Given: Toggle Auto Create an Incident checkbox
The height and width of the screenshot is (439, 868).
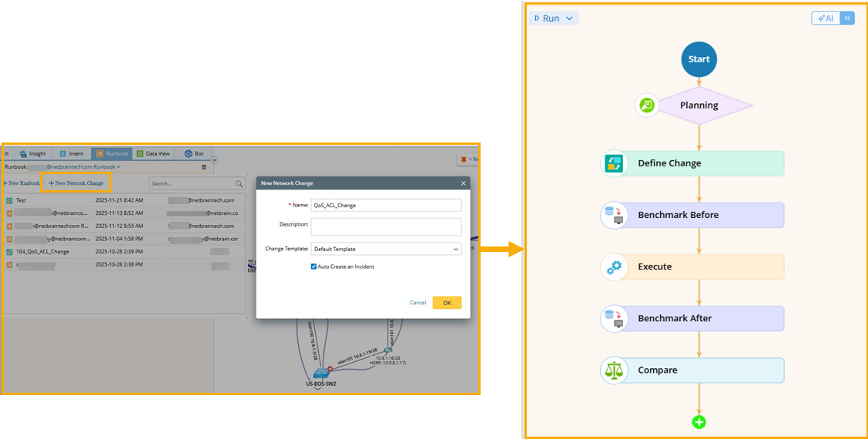Looking at the screenshot, I should pos(313,266).
